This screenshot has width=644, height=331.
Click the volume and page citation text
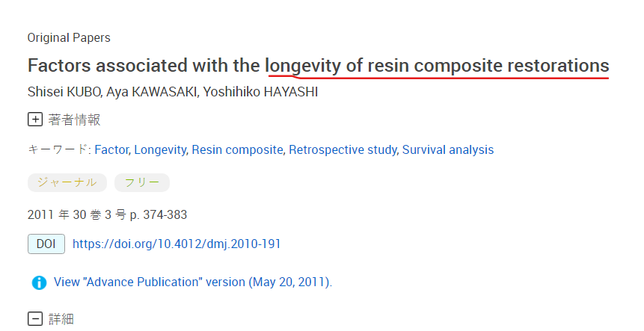tap(107, 215)
